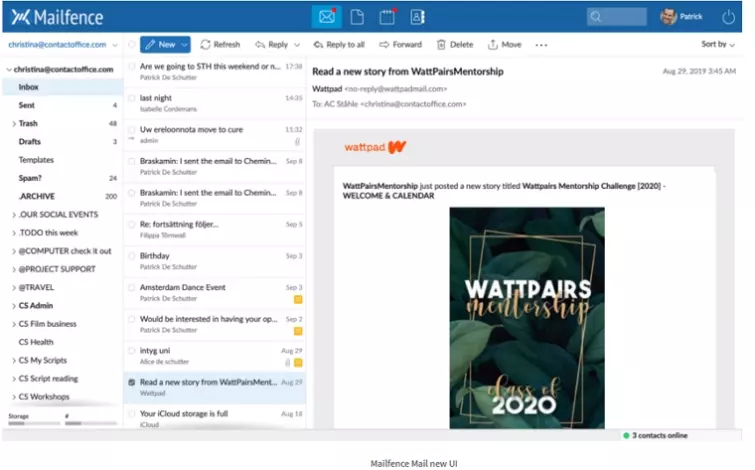Screen dimensions: 755x470
Task: Check the 'Your iCloud storage is full' checkbox
Action: pos(131,414)
